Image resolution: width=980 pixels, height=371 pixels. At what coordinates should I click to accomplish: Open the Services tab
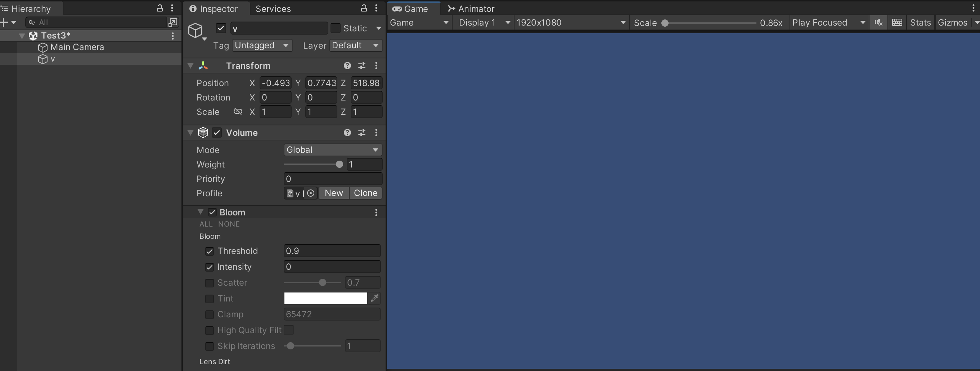tap(273, 8)
